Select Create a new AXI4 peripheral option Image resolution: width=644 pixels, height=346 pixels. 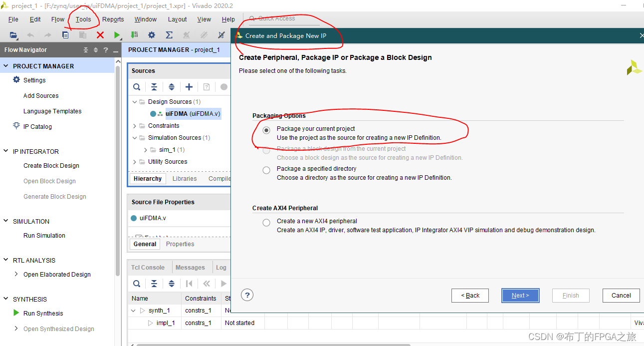click(267, 223)
